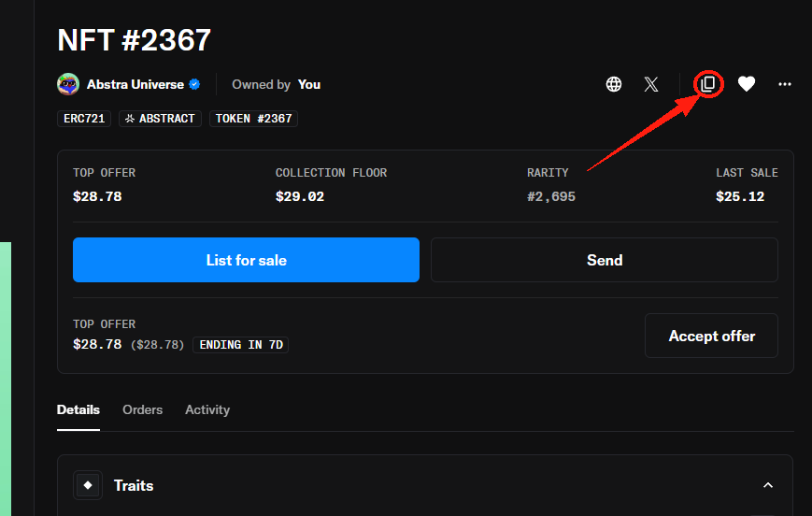Open the owner profile 'You'
Screen dimensions: 812x516
(x=308, y=84)
